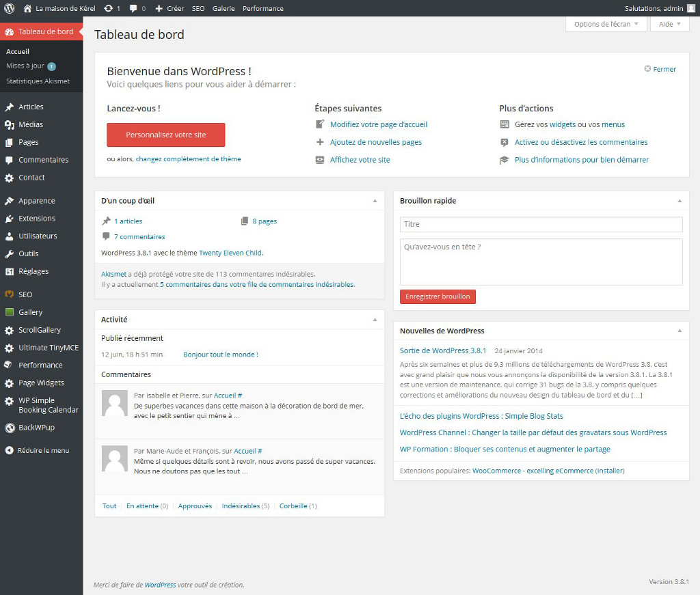Open the Sortie de WordPress 3.8.1 article

[443, 350]
